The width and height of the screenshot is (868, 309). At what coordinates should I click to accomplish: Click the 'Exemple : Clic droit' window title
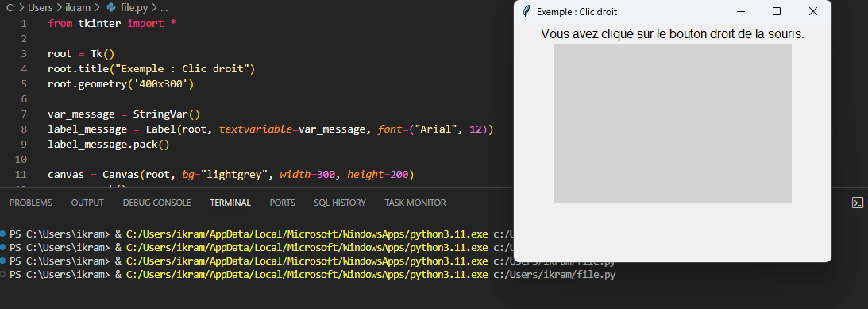tap(577, 12)
